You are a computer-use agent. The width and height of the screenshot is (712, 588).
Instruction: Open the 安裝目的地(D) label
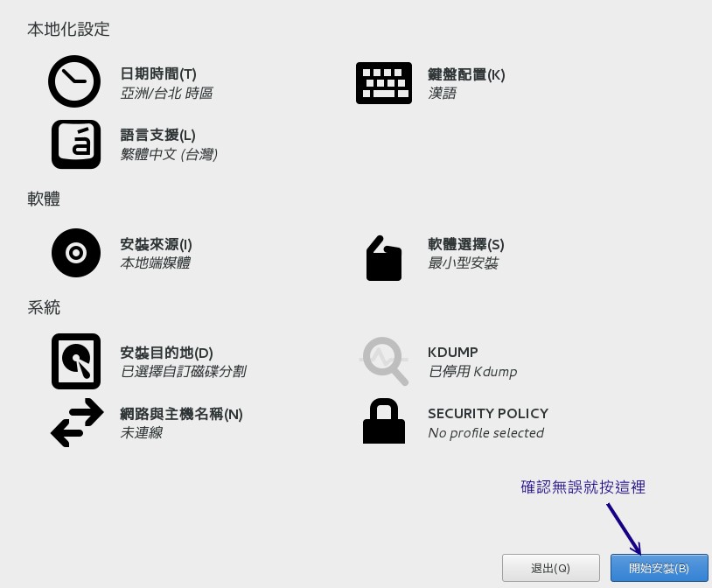166,353
